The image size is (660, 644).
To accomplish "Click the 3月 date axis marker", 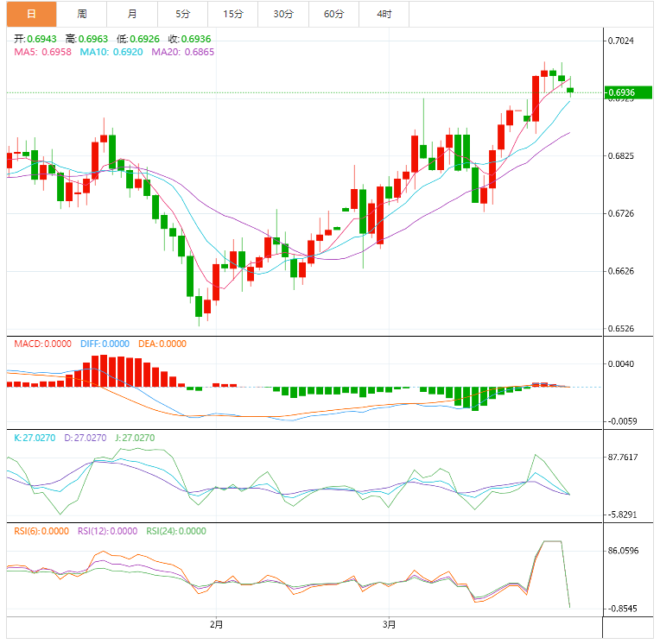I will point(390,624).
